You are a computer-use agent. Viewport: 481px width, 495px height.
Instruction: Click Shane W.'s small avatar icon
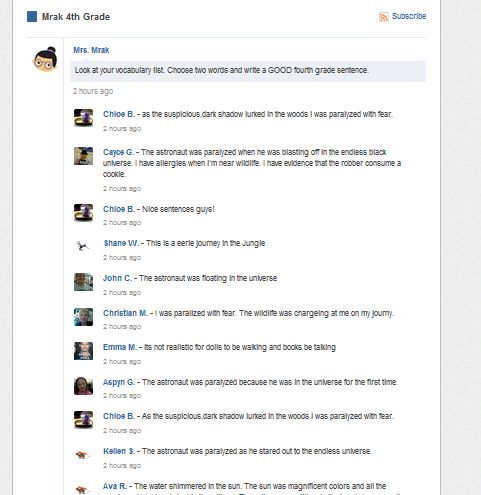[83, 247]
